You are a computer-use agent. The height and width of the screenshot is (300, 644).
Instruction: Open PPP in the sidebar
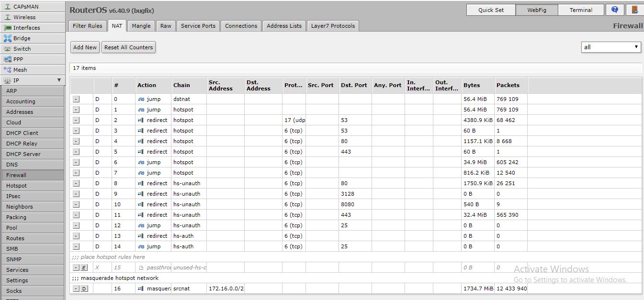pos(32,59)
